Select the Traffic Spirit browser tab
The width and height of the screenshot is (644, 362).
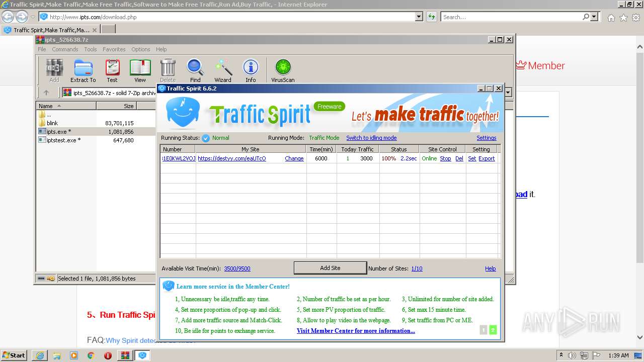pyautogui.click(x=50, y=30)
